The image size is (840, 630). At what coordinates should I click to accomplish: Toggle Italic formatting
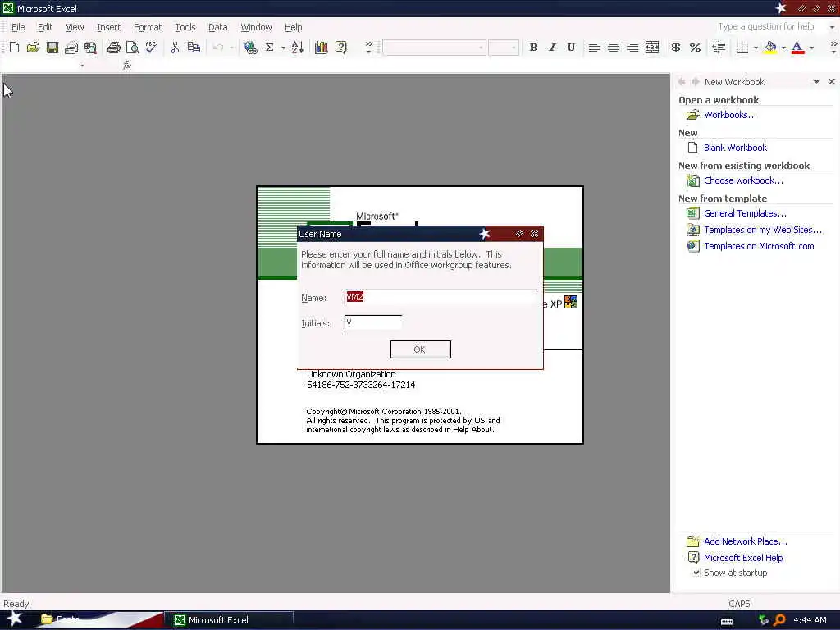tap(552, 48)
